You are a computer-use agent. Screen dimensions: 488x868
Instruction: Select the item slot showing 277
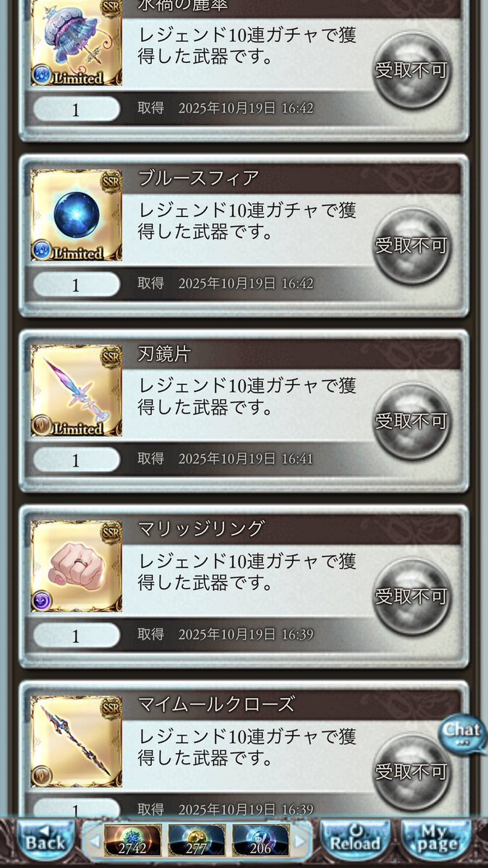197,839
